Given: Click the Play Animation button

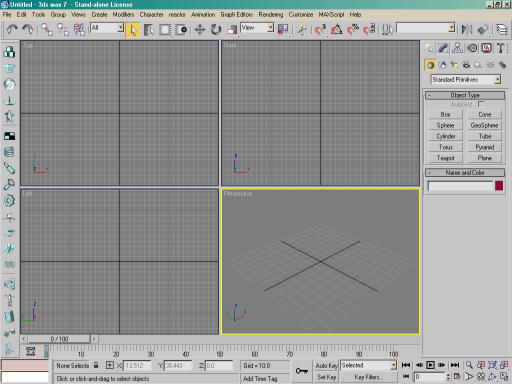Looking at the screenshot, I should point(430,365).
